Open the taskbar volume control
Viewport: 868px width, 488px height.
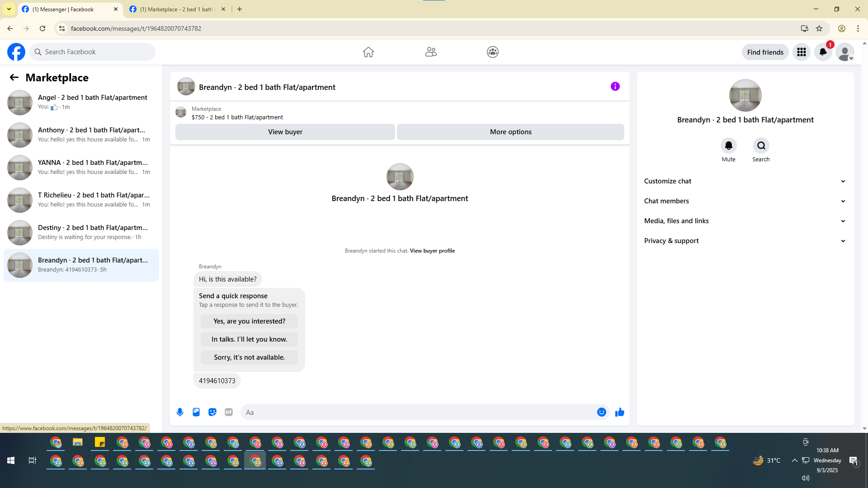pos(806,478)
